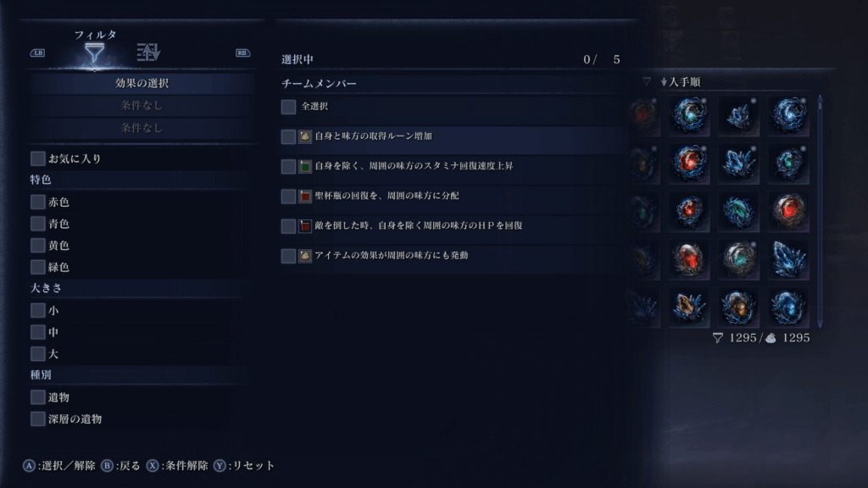Click red icon beside 聖杯瓶の回復 effect
Screen dimensions: 868x488
pyautogui.click(x=305, y=196)
